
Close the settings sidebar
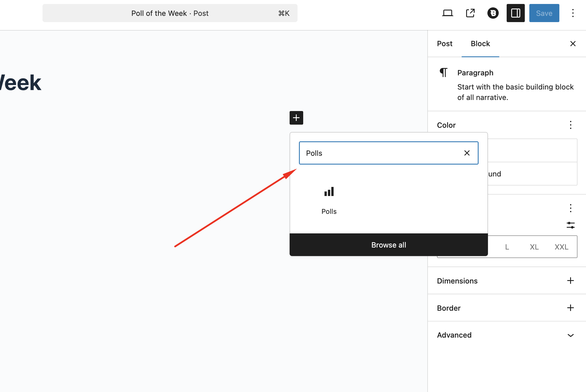click(573, 44)
